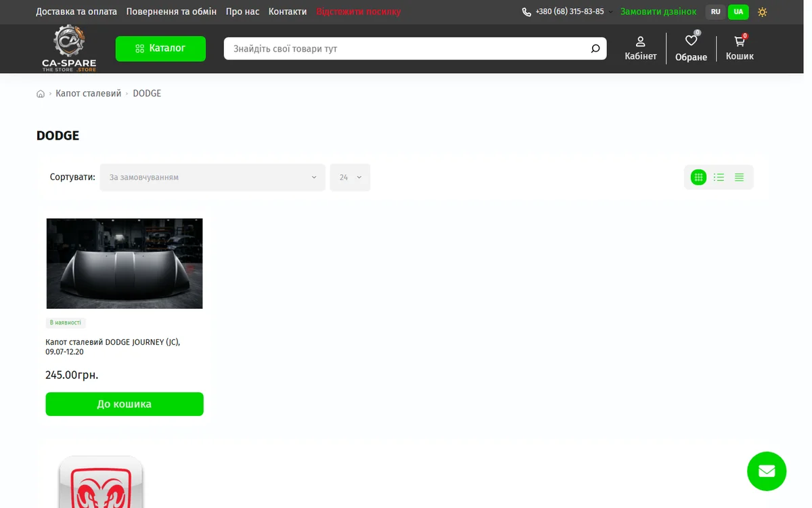Click Замовити дзвінок callback link

coord(658,12)
